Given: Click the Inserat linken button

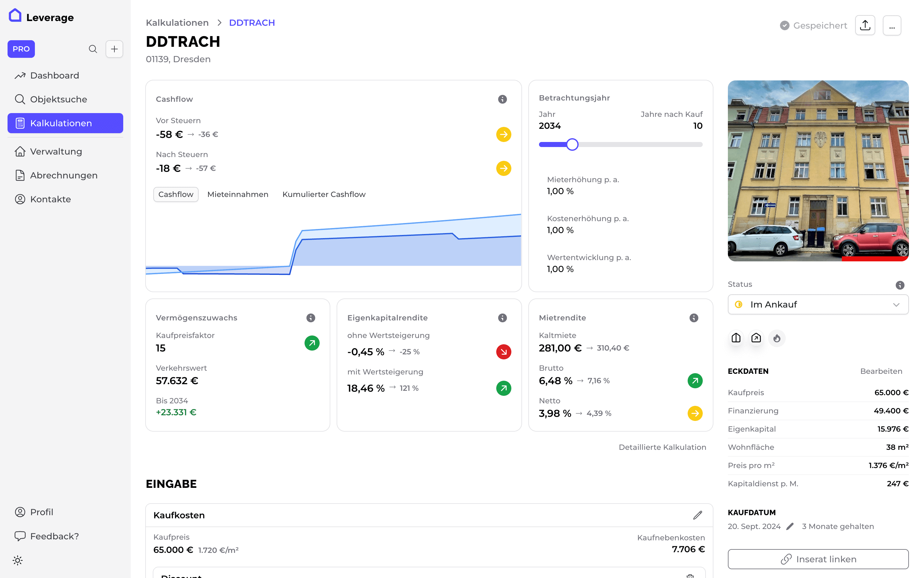Looking at the screenshot, I should pyautogui.click(x=818, y=559).
